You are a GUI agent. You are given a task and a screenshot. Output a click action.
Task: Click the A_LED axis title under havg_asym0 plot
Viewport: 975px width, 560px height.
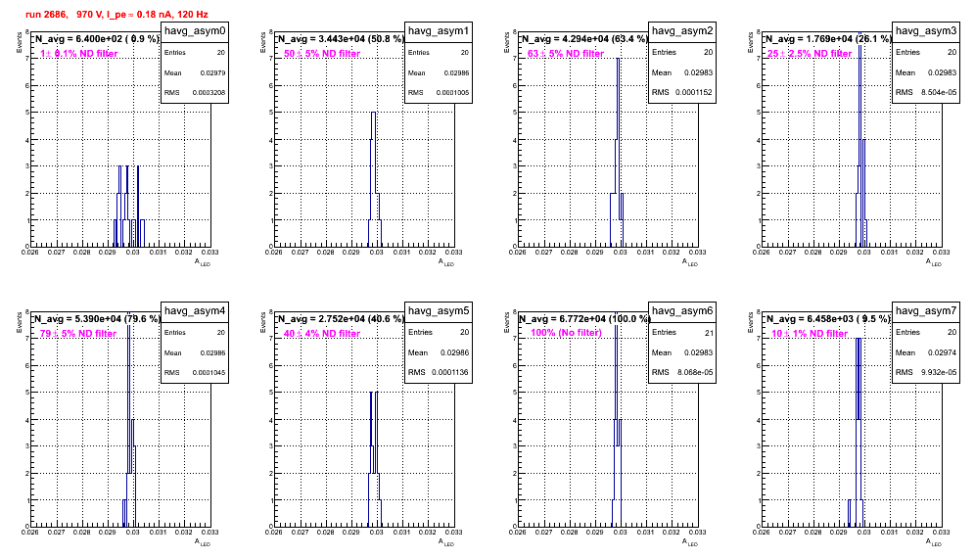coord(203,262)
